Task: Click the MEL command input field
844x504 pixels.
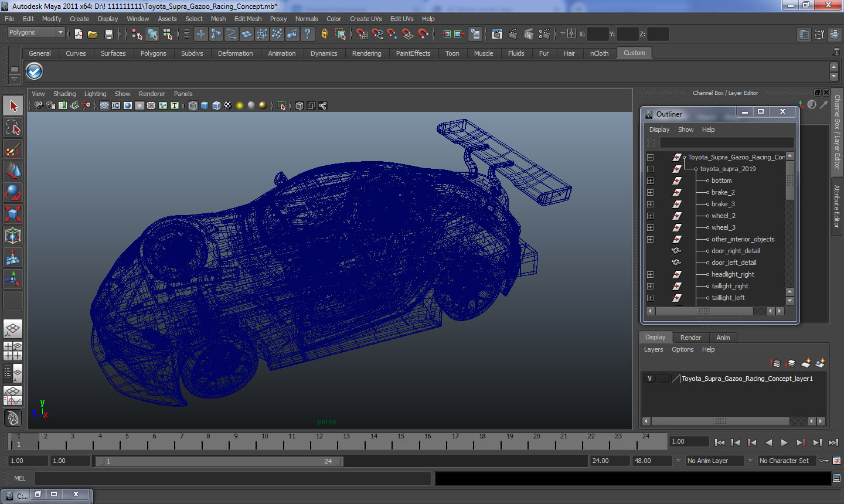Action: 233,479
